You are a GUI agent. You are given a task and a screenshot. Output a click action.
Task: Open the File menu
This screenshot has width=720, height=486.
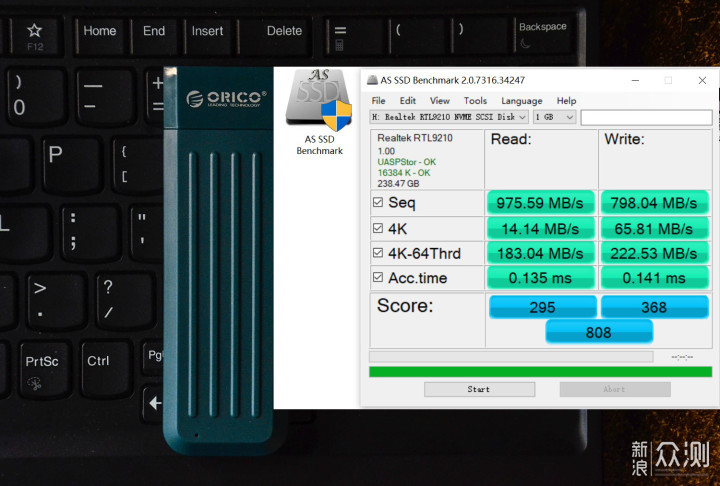click(x=378, y=101)
